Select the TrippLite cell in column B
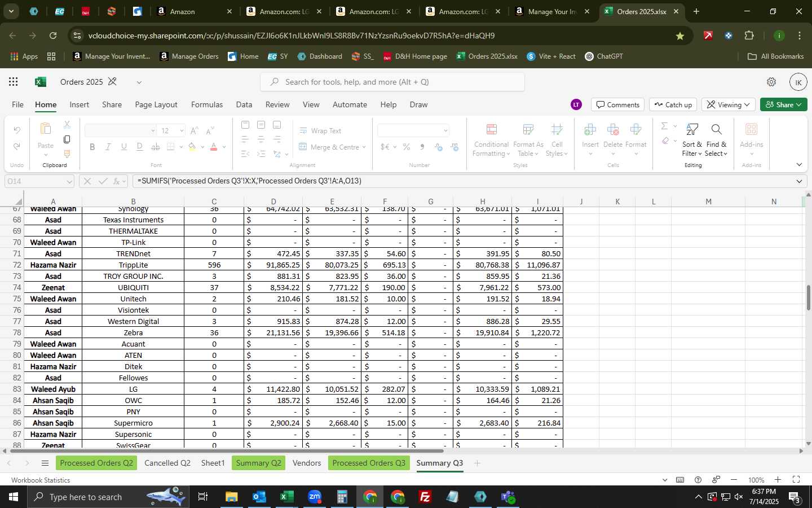This screenshot has height=508, width=812. (133, 265)
